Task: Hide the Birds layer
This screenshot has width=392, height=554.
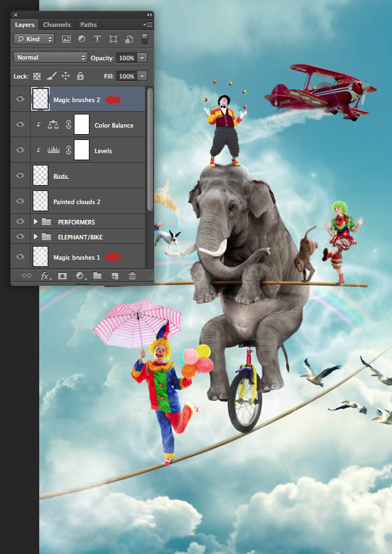Action: point(20,175)
